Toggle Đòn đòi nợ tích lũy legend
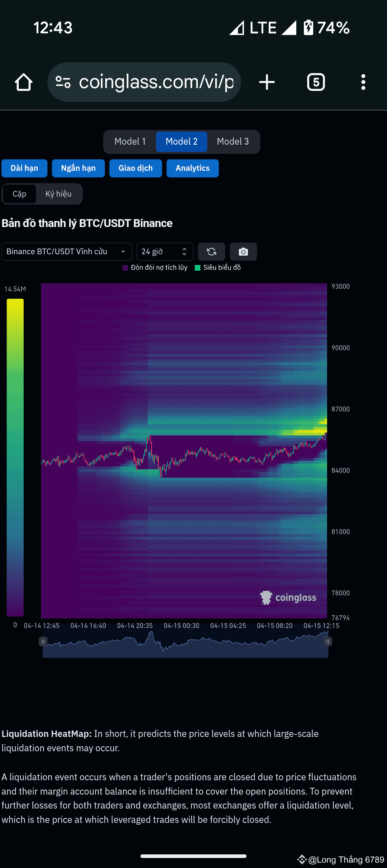This screenshot has height=868, width=387. click(x=155, y=267)
